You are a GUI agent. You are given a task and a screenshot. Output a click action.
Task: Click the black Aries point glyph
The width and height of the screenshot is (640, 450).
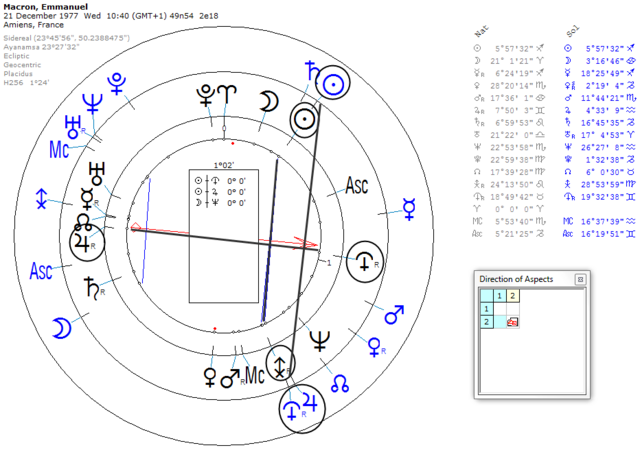227,95
